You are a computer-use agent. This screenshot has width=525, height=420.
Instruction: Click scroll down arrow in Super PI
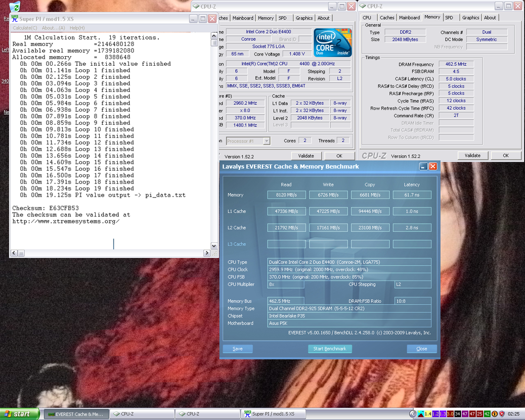pos(214,246)
